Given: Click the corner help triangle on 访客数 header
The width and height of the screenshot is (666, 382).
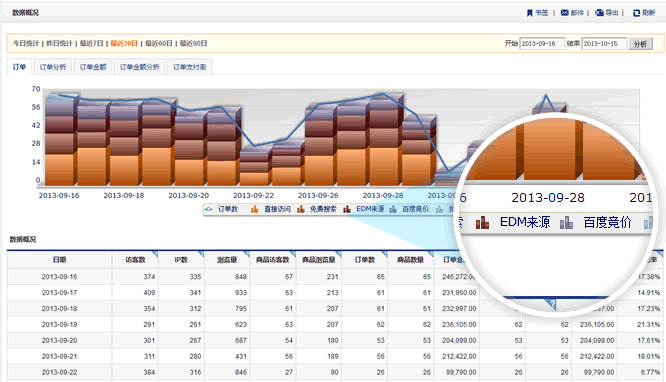Looking at the screenshot, I should click(x=155, y=254).
